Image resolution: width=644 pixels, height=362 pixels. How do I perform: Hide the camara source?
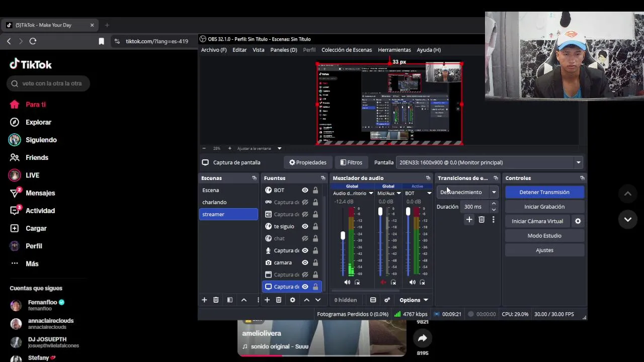click(305, 262)
